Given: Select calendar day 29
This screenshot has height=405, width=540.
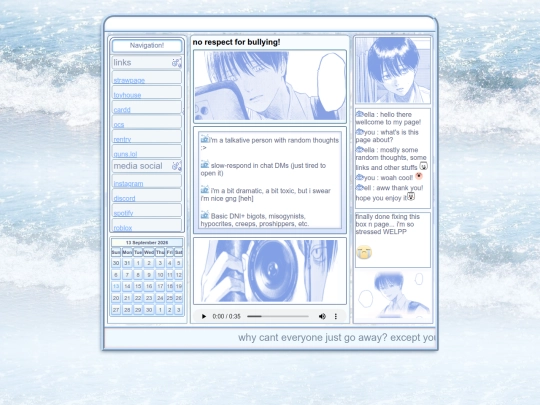Looking at the screenshot, I should (138, 310).
